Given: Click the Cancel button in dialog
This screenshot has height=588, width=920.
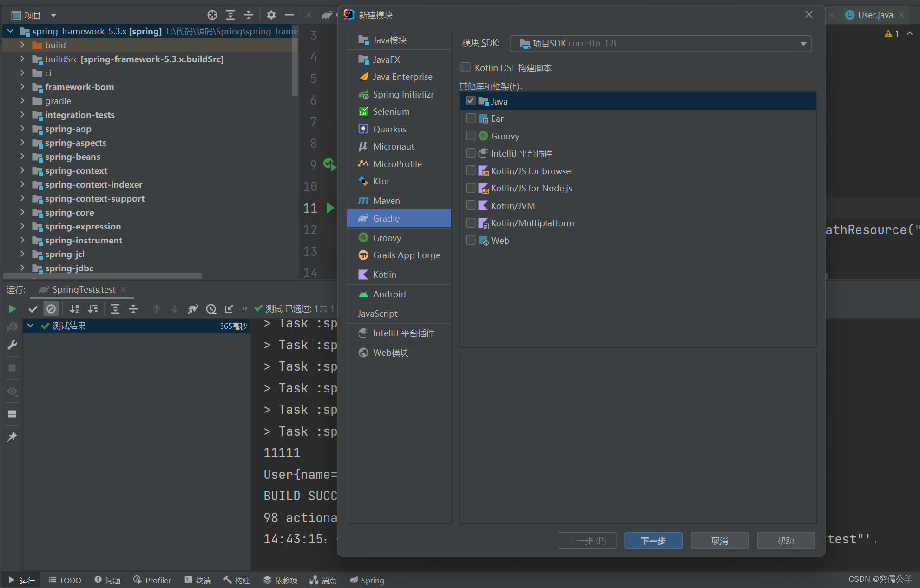Looking at the screenshot, I should coord(719,541).
